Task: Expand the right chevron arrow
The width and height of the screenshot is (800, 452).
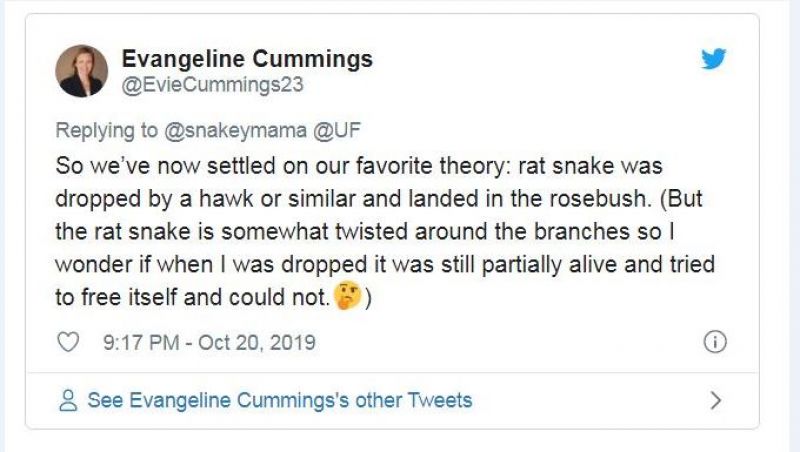Action: [x=715, y=401]
